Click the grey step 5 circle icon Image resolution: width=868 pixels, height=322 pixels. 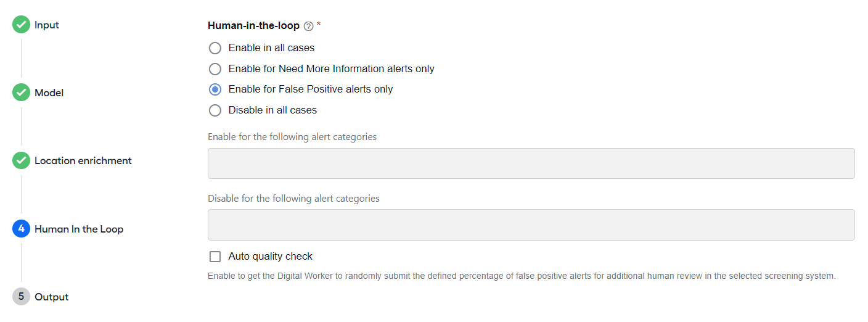point(21,297)
